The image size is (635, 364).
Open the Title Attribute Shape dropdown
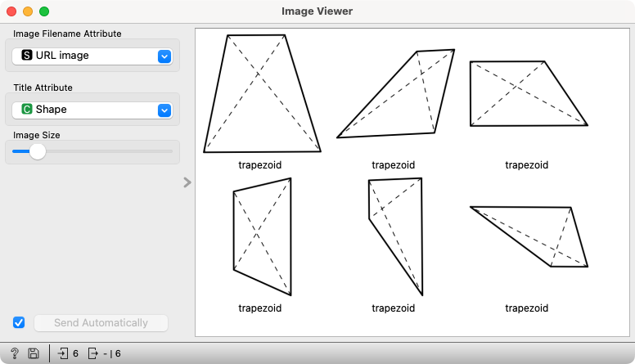pyautogui.click(x=92, y=110)
